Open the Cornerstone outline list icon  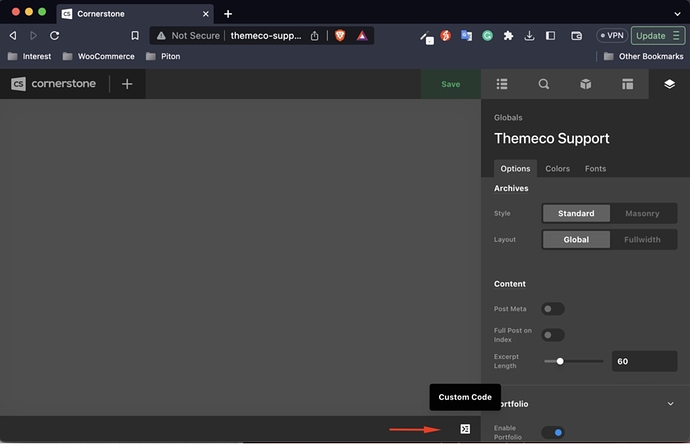click(x=502, y=84)
